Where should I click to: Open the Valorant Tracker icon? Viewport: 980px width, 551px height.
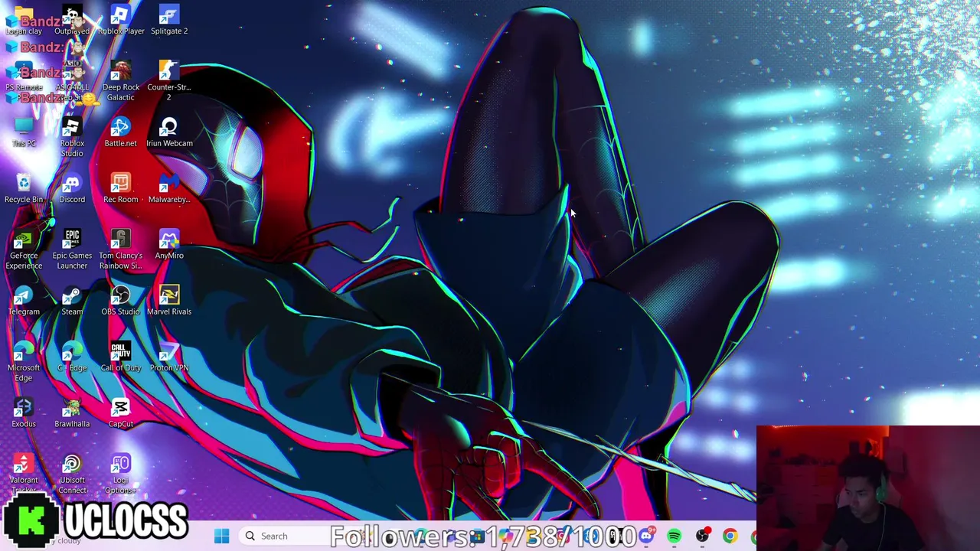[x=24, y=474]
